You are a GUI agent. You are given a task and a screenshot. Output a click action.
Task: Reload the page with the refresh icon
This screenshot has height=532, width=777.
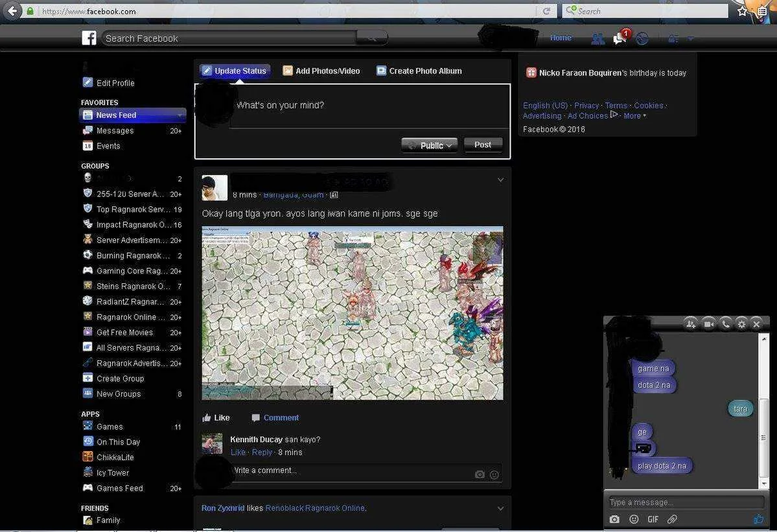coord(546,11)
